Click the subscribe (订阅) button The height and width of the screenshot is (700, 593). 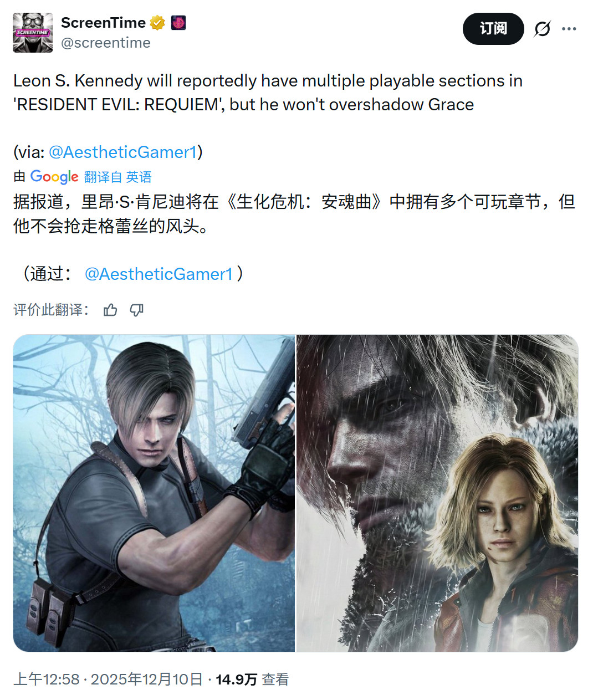coord(493,29)
